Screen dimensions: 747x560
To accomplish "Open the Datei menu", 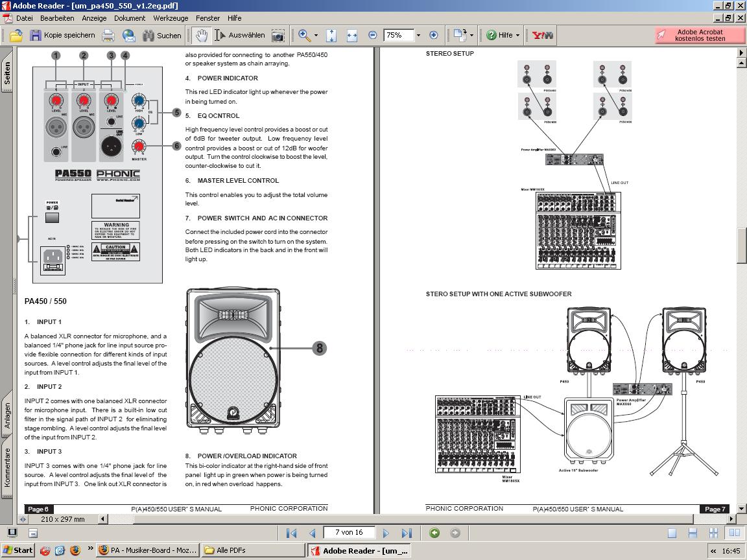I will point(24,18).
